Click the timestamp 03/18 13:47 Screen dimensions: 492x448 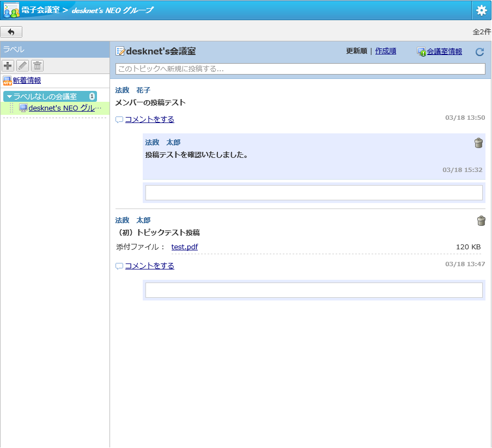pos(465,264)
